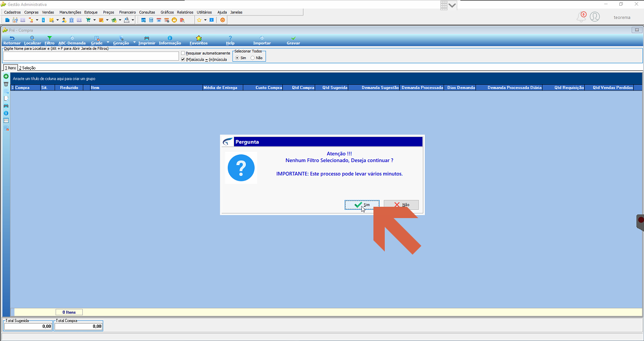The height and width of the screenshot is (341, 644).
Task: Click the Gravar save checkmark
Action: click(293, 41)
